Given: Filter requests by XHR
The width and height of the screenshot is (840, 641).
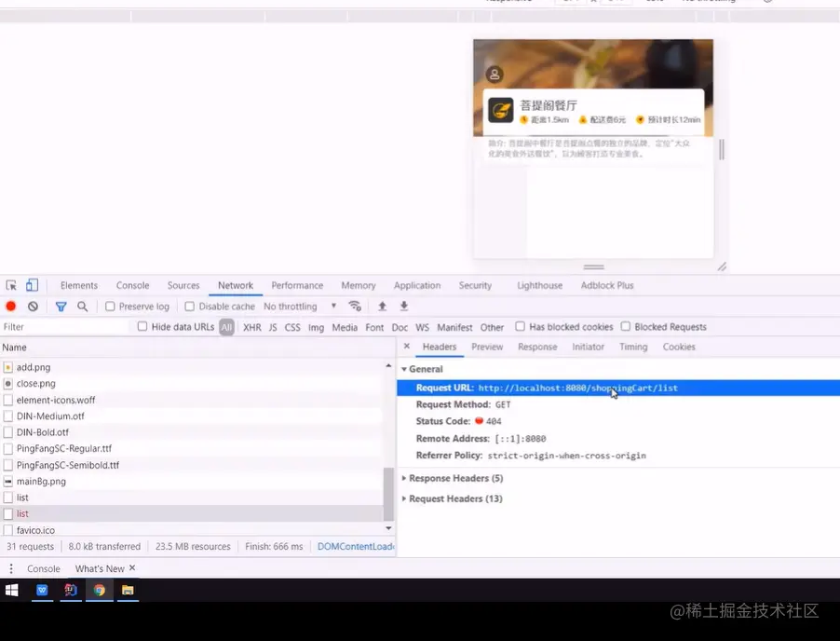Looking at the screenshot, I should point(252,327).
